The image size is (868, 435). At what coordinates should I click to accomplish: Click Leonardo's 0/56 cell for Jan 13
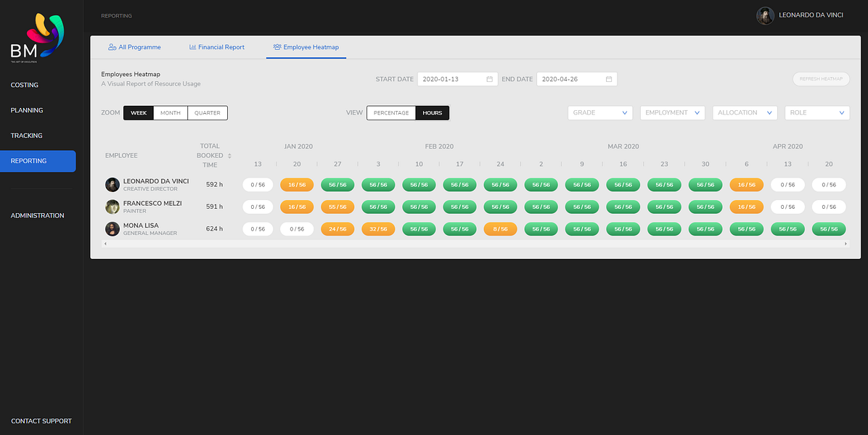click(258, 185)
